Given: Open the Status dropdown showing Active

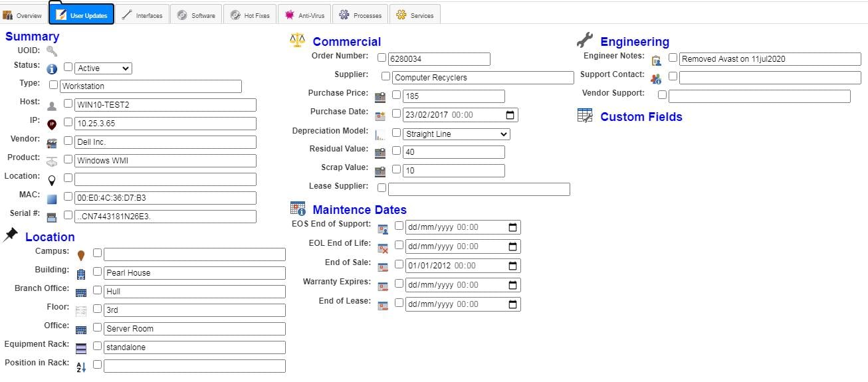Looking at the screenshot, I should point(104,68).
